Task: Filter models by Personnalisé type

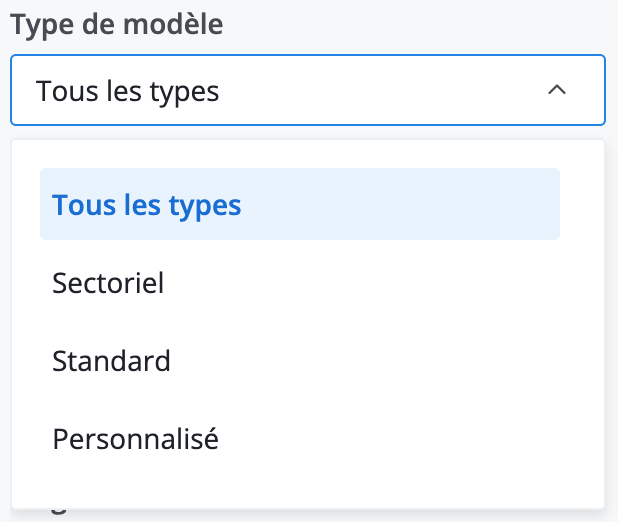Action: tap(300, 439)
